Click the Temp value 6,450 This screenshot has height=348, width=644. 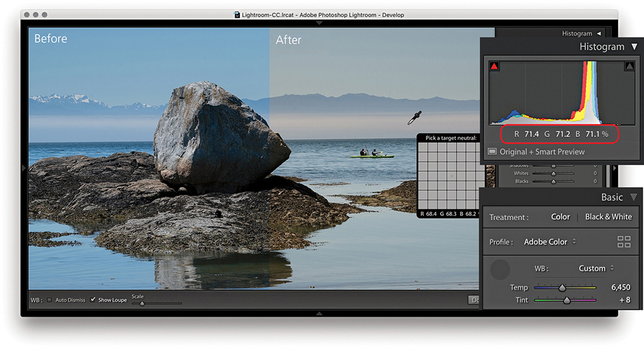(621, 287)
